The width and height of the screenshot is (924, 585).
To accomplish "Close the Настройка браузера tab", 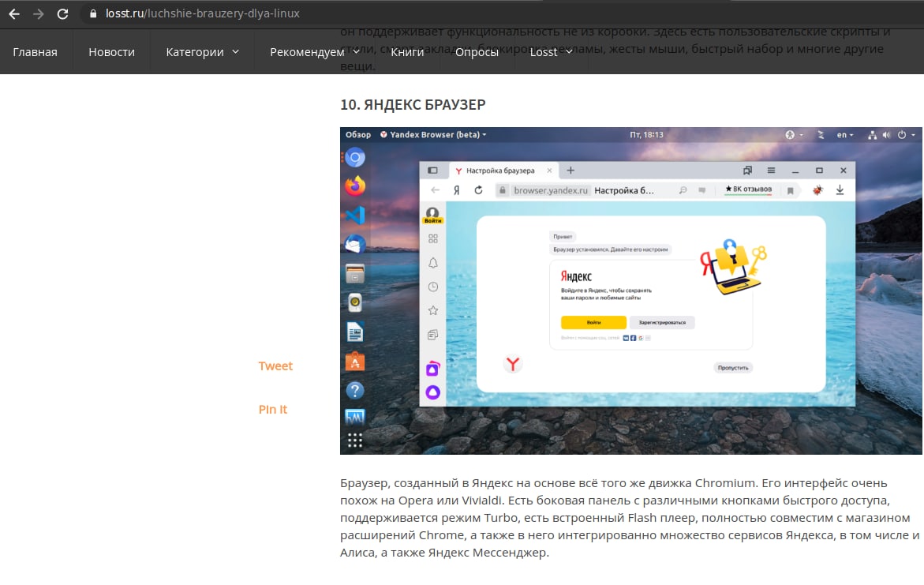I will coord(549,171).
